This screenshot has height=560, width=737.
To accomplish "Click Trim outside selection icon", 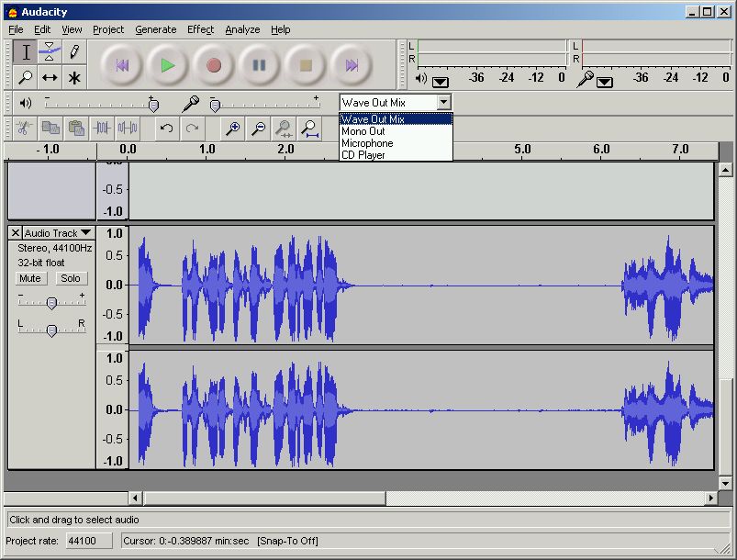I will point(102,128).
